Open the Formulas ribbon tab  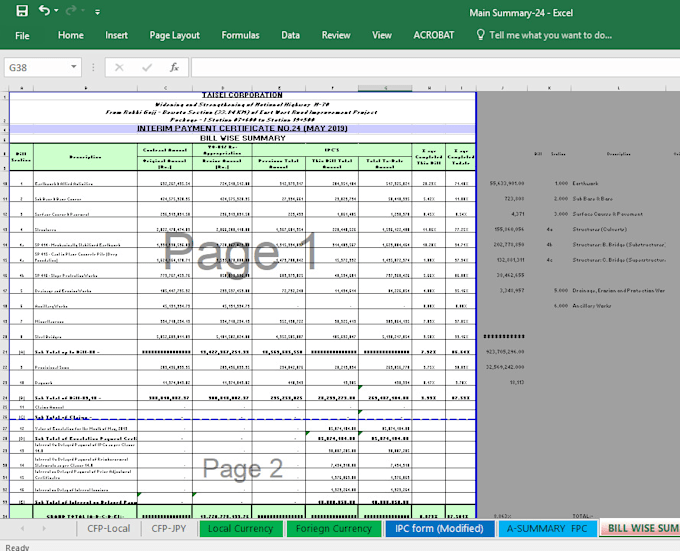coord(240,35)
